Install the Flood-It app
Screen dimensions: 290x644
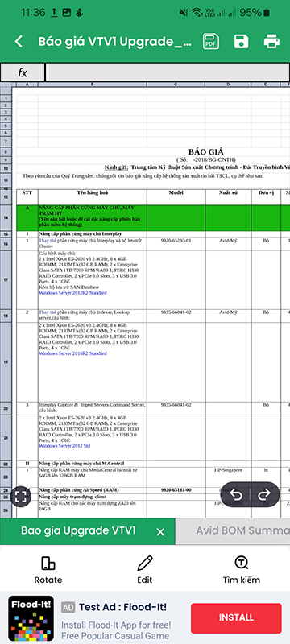pyautogui.click(x=236, y=617)
